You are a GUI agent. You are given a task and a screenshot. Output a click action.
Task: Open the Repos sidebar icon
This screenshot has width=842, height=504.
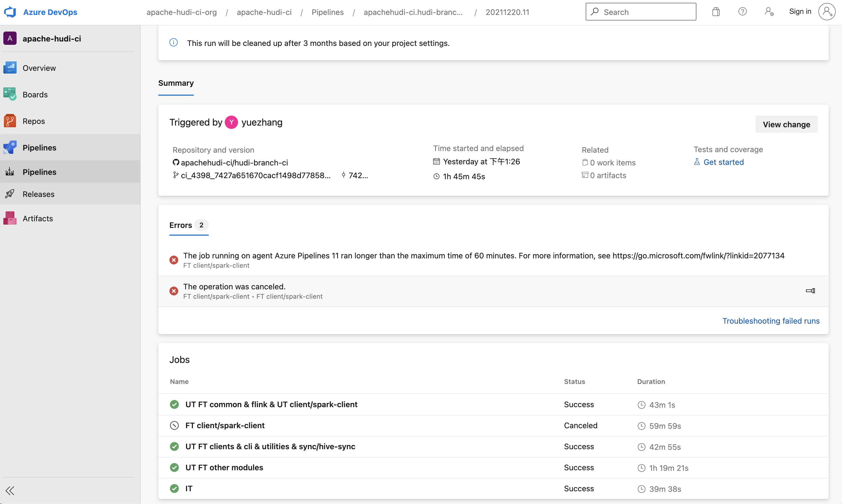(x=10, y=121)
